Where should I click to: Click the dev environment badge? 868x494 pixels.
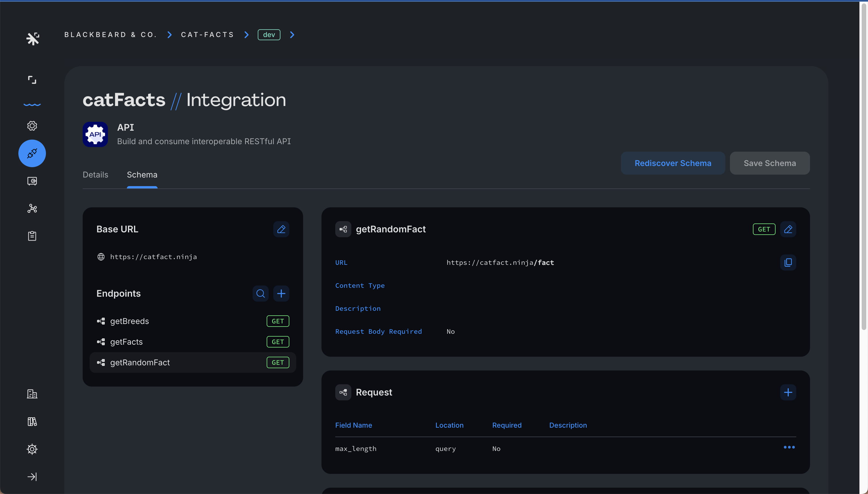269,35
